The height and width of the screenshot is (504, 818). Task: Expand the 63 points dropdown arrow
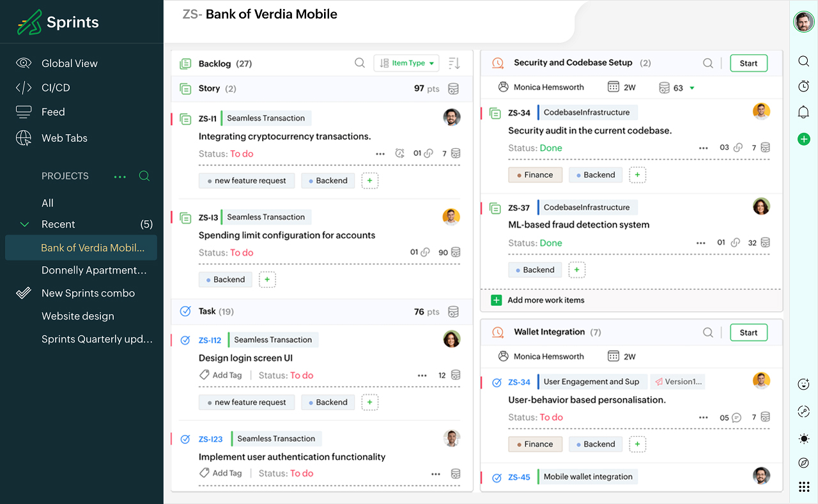691,88
